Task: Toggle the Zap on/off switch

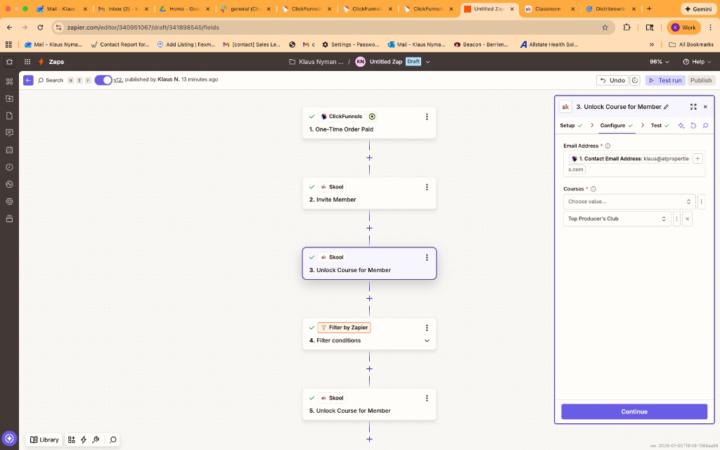Action: tap(103, 80)
